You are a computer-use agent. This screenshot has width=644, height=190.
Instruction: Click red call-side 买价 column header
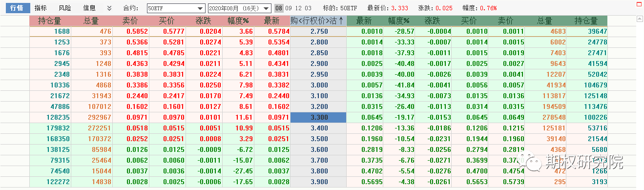tap(167, 21)
